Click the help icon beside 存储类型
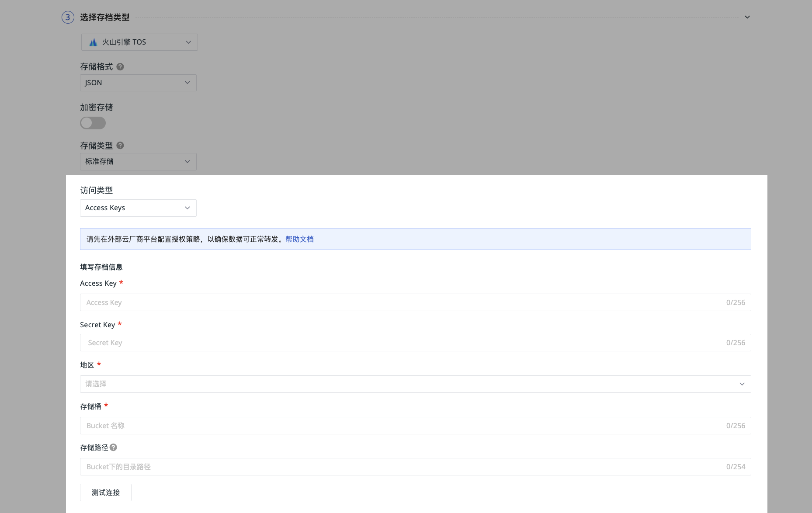 [120, 146]
